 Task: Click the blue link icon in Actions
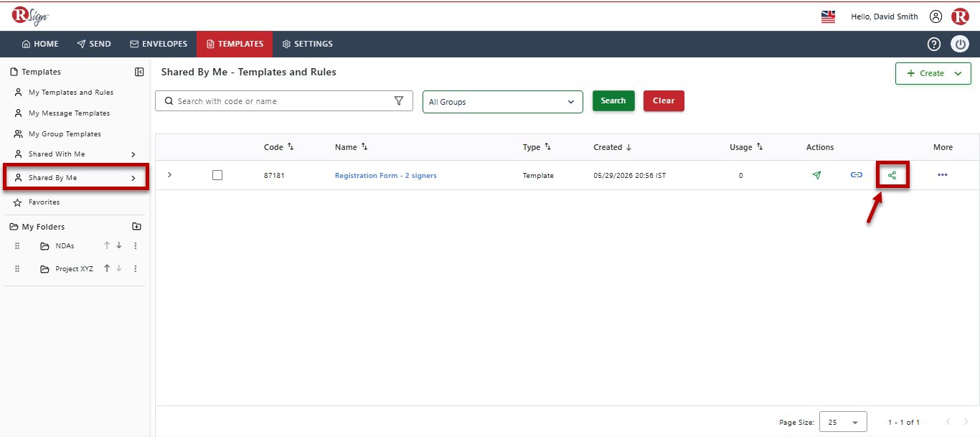[x=856, y=175]
